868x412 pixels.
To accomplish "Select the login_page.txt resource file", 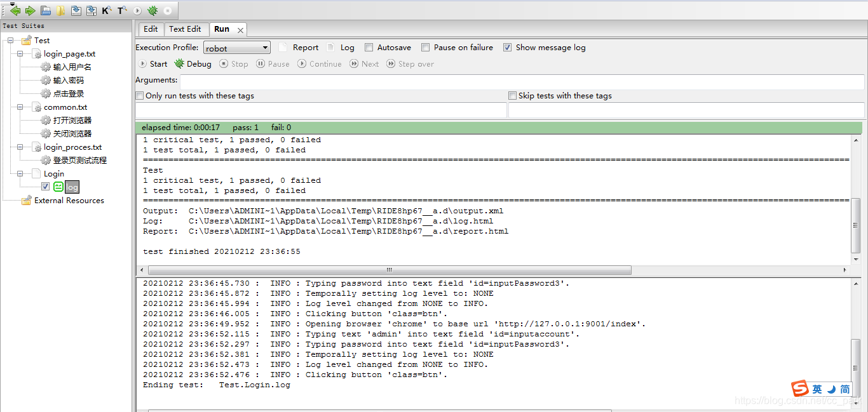I will point(70,54).
